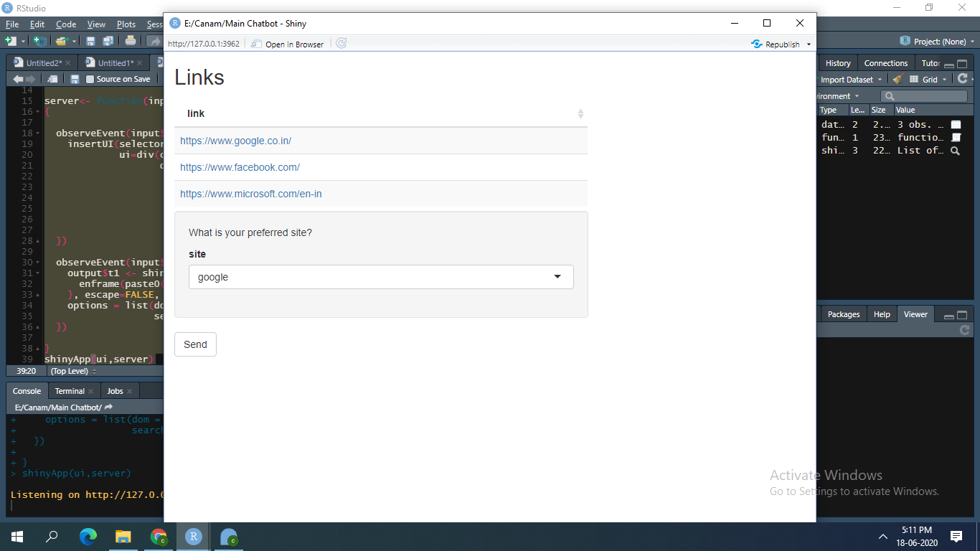Switch to the Untitled2* tab
The image size is (980, 551).
click(x=42, y=63)
